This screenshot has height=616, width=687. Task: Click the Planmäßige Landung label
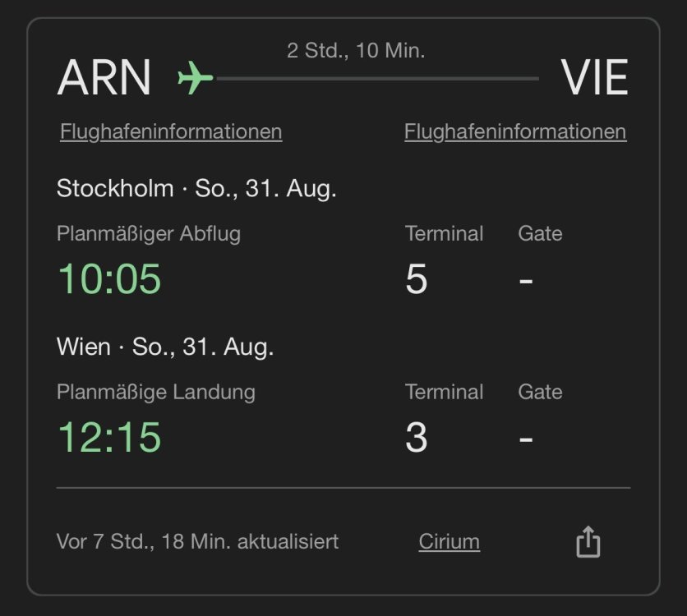(156, 392)
